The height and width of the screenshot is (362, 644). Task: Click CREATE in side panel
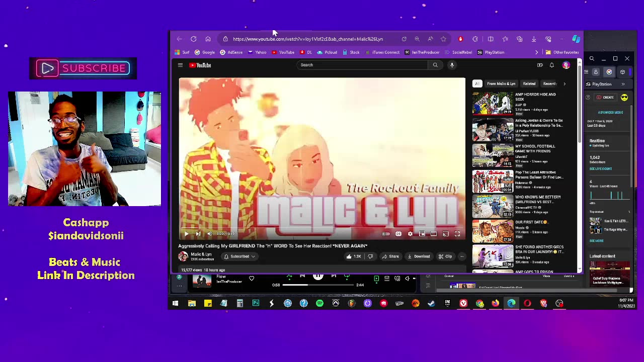(605, 98)
